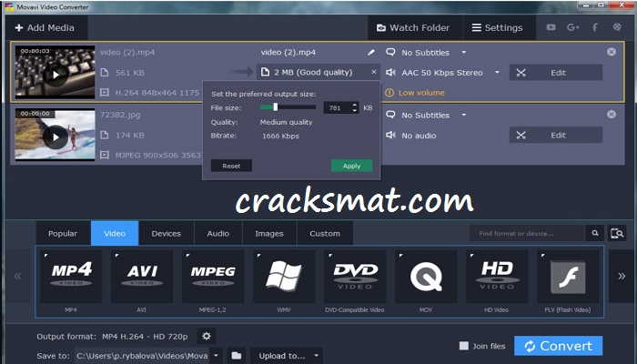Expand AVI format presets corner arrow
637x364 pixels.
[117, 256]
